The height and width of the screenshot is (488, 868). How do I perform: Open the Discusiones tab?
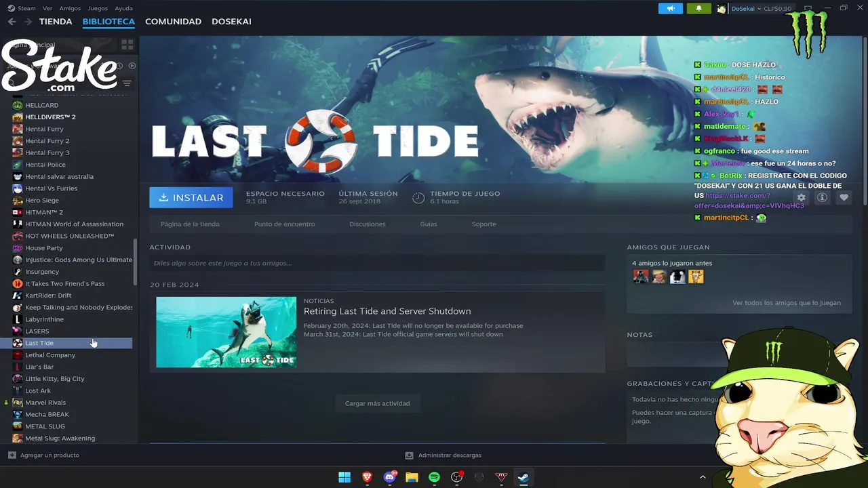pos(368,224)
